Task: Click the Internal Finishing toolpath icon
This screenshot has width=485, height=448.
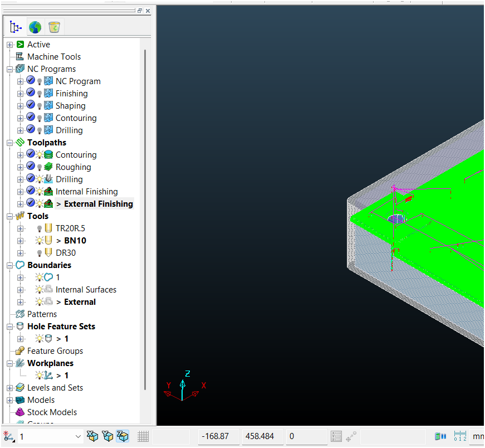Action: 48,191
